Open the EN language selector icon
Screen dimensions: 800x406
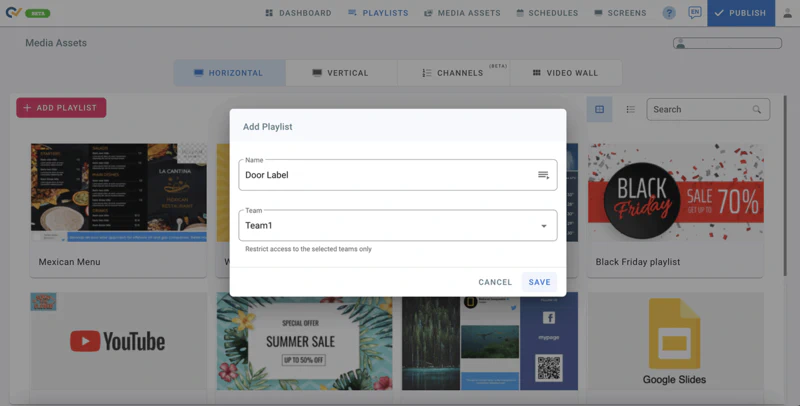[x=694, y=13]
